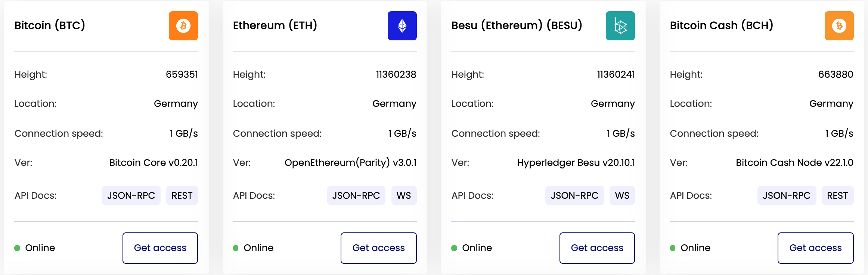
Task: Open JSON-RPC docs for Bitcoin Cash
Action: click(787, 195)
